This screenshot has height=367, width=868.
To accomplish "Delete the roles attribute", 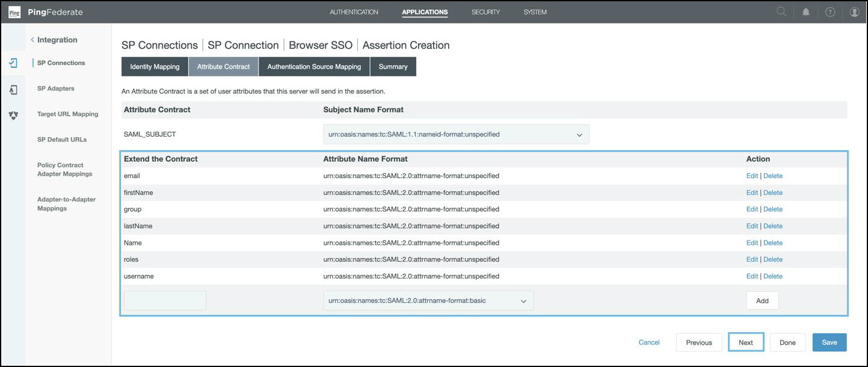I will coord(773,260).
